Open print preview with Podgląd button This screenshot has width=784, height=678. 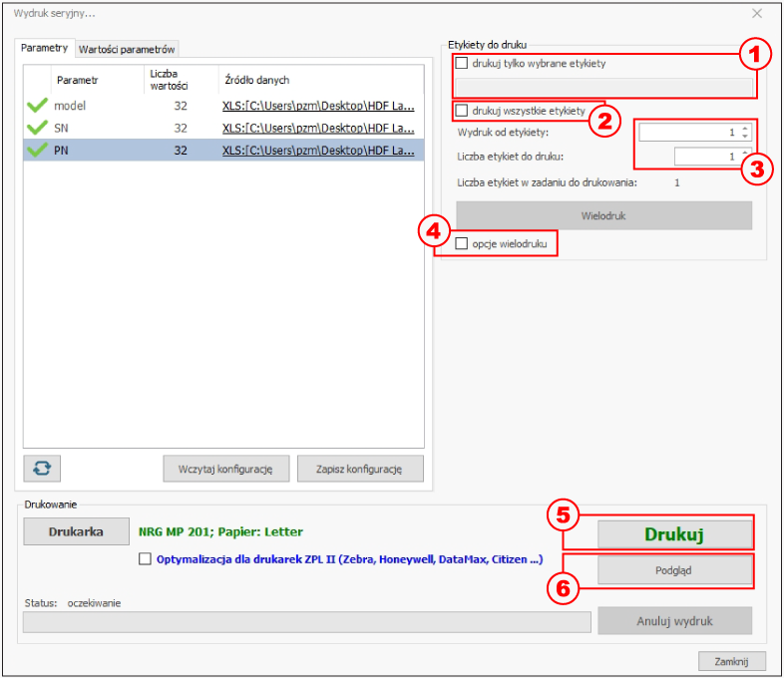(x=674, y=570)
